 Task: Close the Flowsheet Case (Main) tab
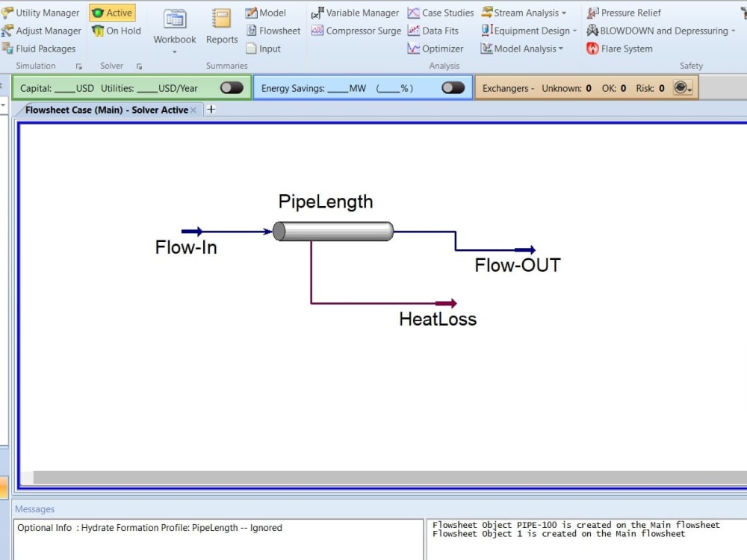tap(193, 110)
